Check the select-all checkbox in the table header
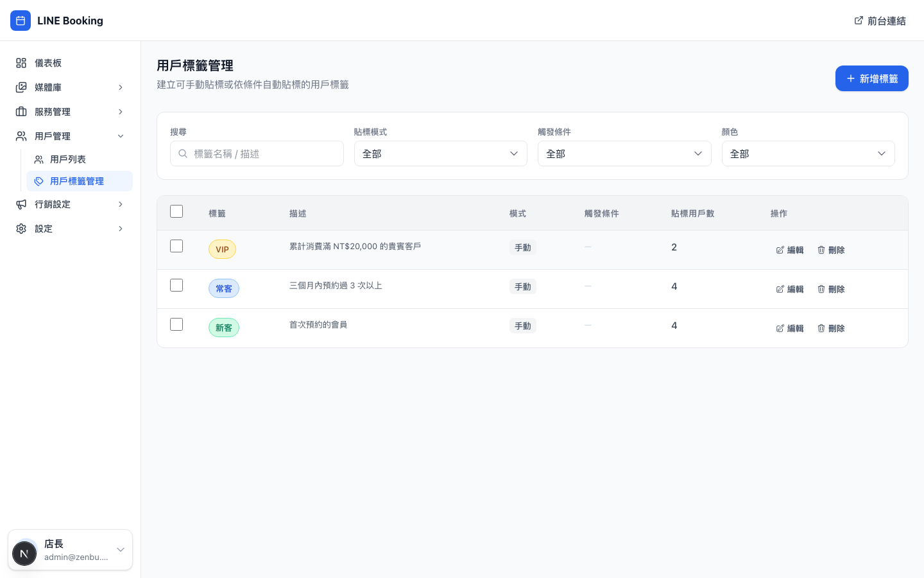This screenshot has width=924, height=578. [x=176, y=211]
